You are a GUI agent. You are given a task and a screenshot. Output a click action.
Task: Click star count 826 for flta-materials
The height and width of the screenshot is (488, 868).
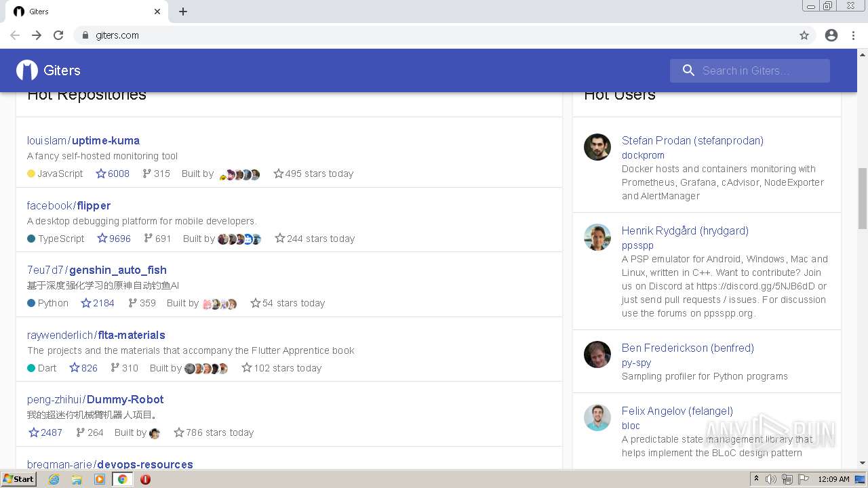[83, 368]
